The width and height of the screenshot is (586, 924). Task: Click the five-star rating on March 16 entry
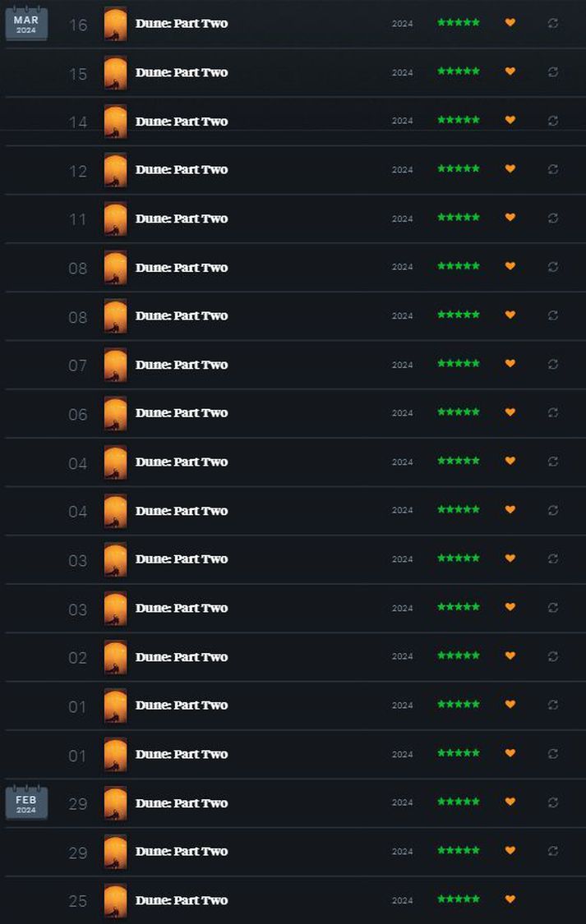click(459, 22)
